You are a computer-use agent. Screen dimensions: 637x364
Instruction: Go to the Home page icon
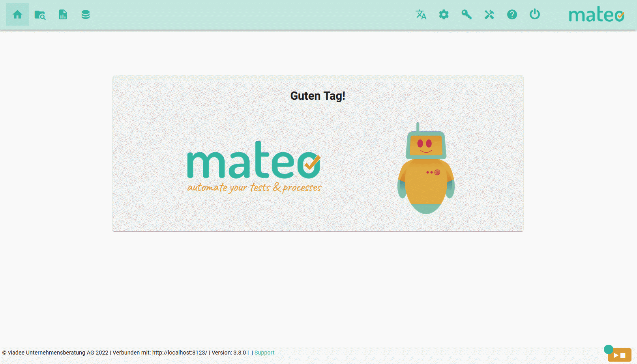pos(17,15)
